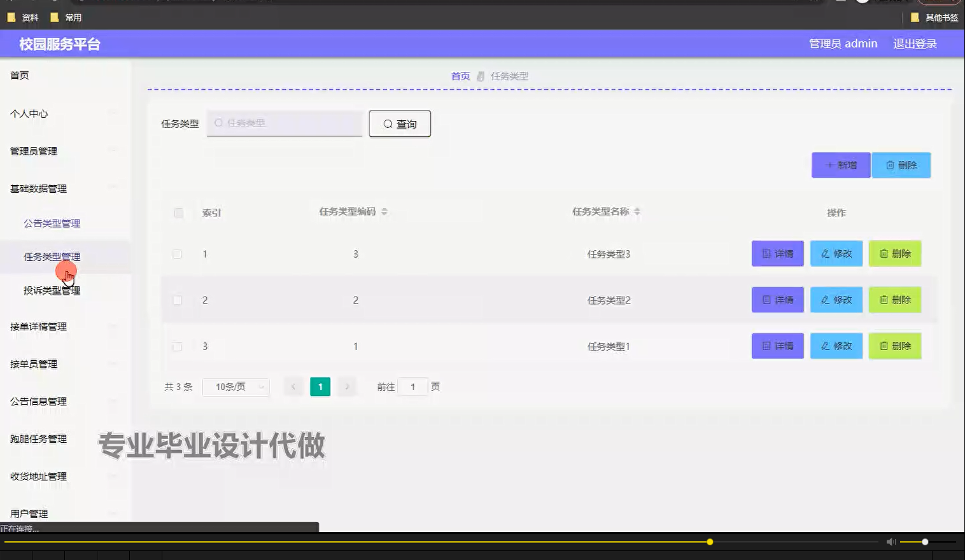Focus the 任务类型 search input

pos(285,123)
